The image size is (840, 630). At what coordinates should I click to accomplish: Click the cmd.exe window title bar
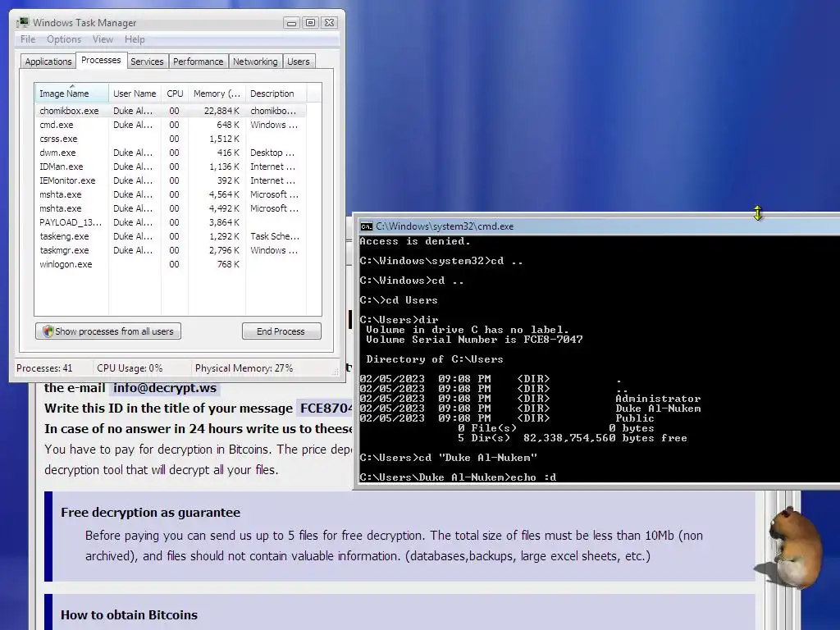tap(599, 226)
